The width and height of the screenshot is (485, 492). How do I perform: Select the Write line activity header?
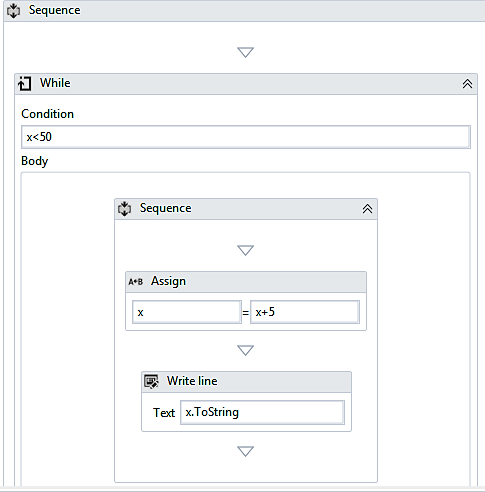(246, 382)
